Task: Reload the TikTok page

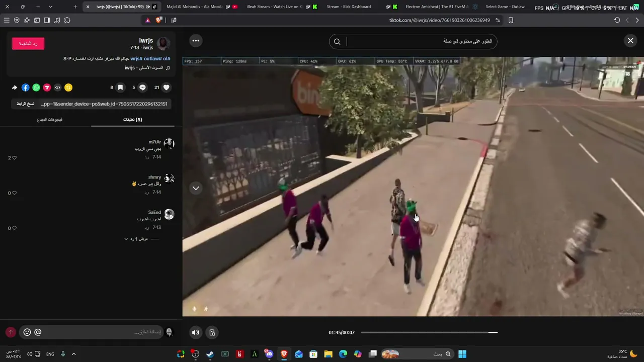Action: (617, 20)
